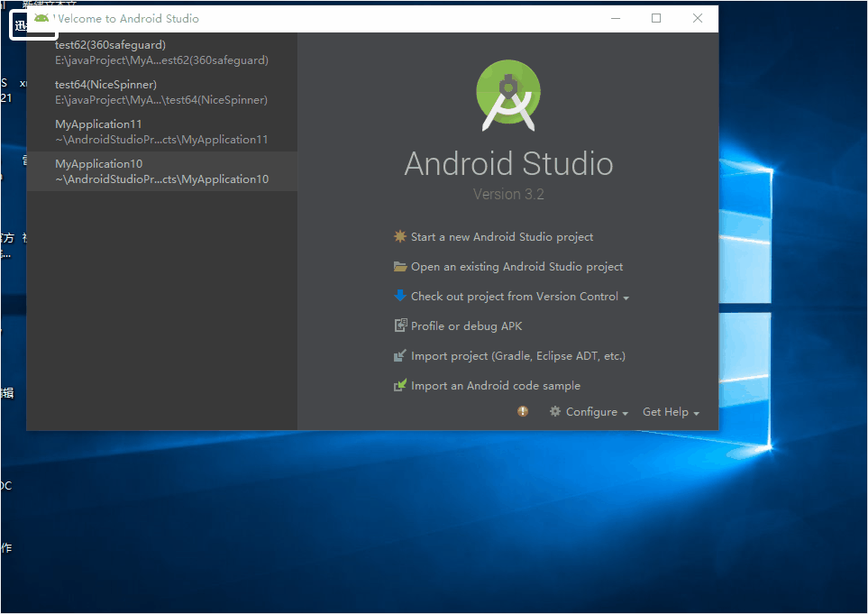Click the path E:\javaProject\MyA...\test64(NiceSpinner)

coord(161,100)
